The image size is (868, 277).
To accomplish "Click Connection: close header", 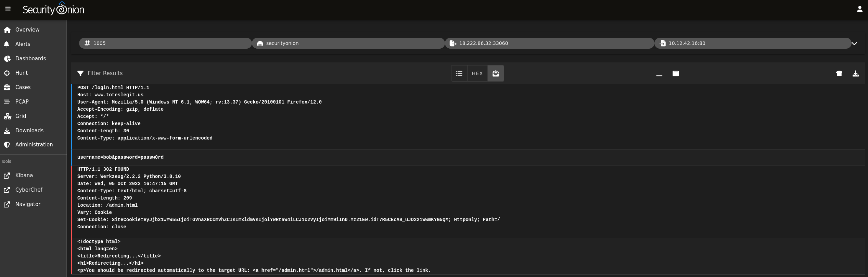I will (102, 227).
